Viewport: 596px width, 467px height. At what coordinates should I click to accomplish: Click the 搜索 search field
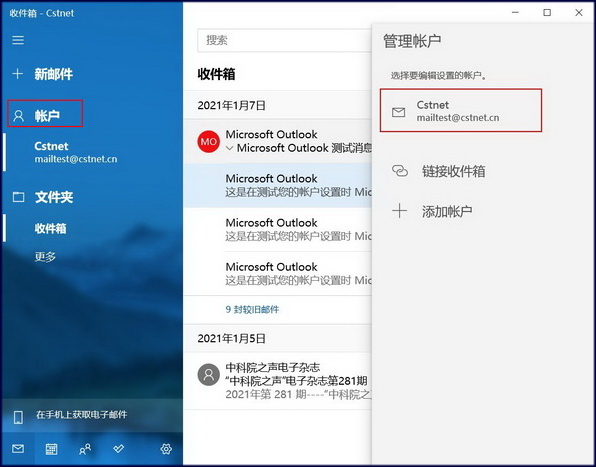tap(284, 40)
